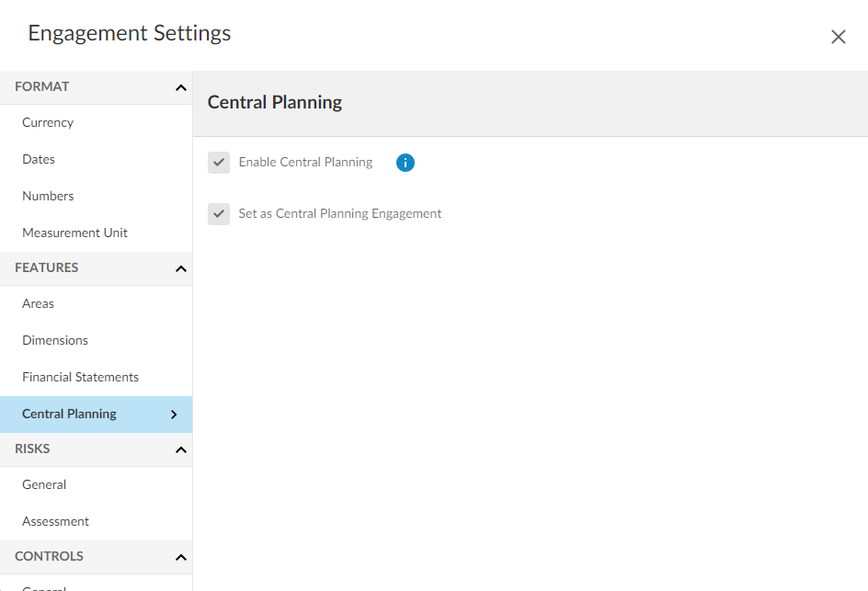Image resolution: width=868 pixels, height=591 pixels.
Task: Open the Currency settings
Action: pyautogui.click(x=48, y=122)
